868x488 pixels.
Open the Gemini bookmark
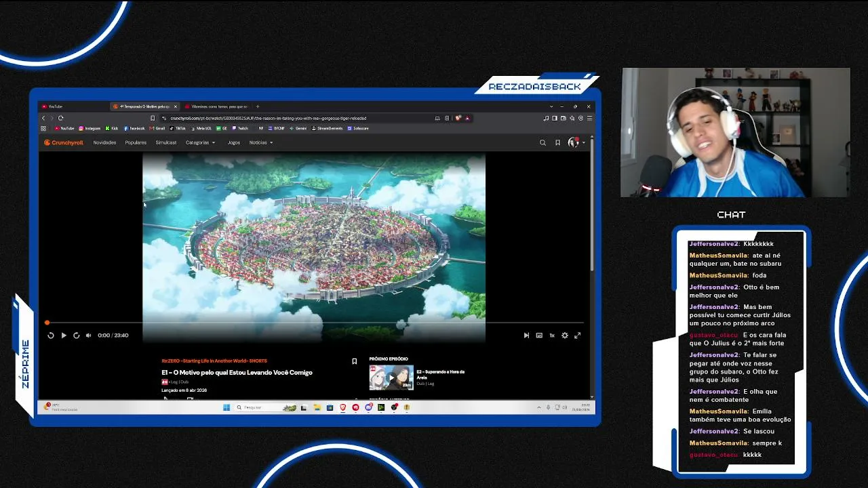pos(298,128)
